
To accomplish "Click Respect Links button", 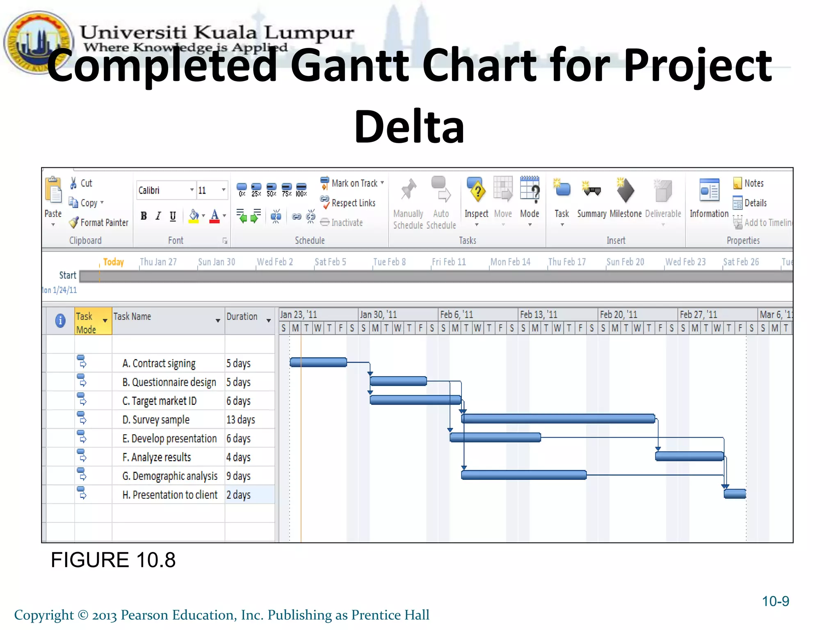I will 348,203.
